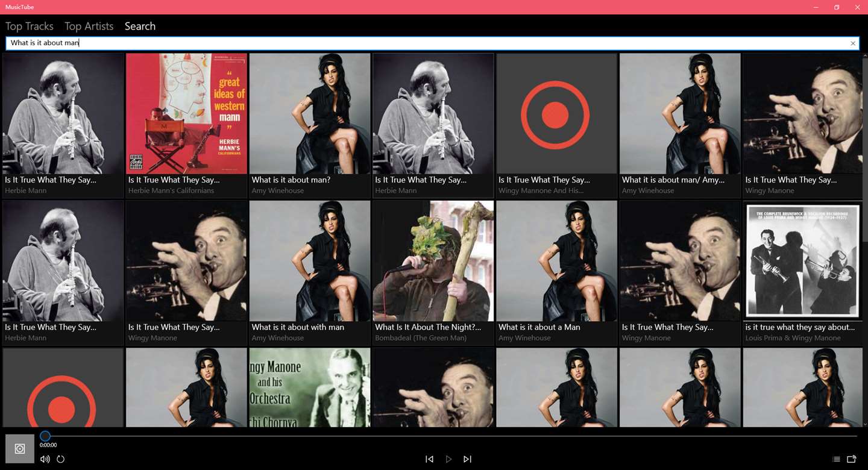This screenshot has width=868, height=470.
Task: Skip to the next track
Action: [x=467, y=459]
